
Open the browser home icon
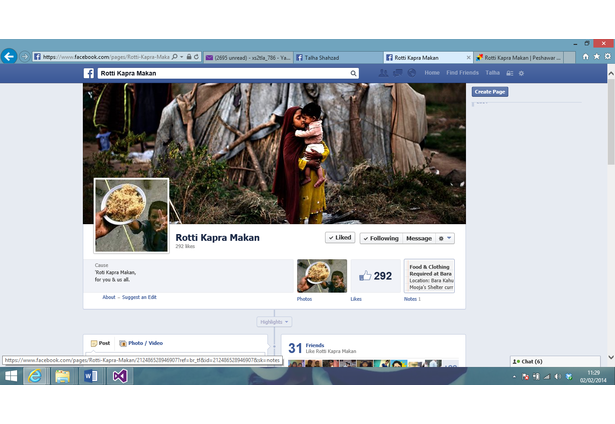click(x=586, y=56)
